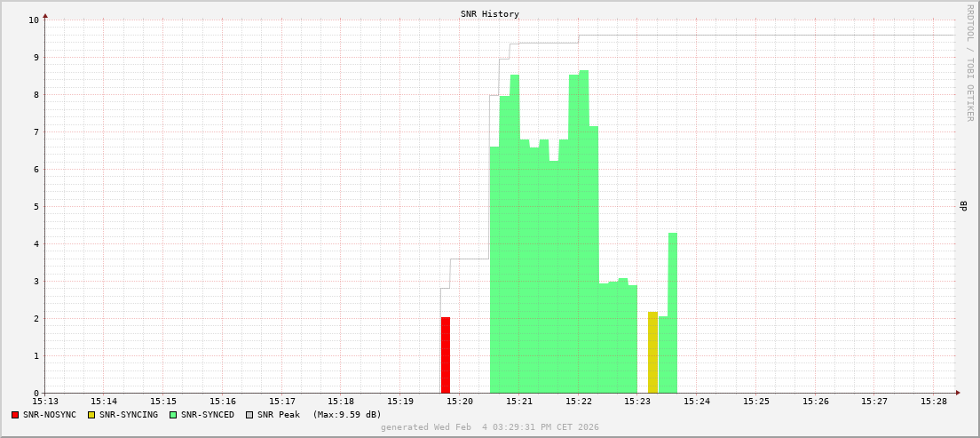The width and height of the screenshot is (980, 438).
Task: Click the red no-sync bar before 15:20
Action: pos(446,355)
